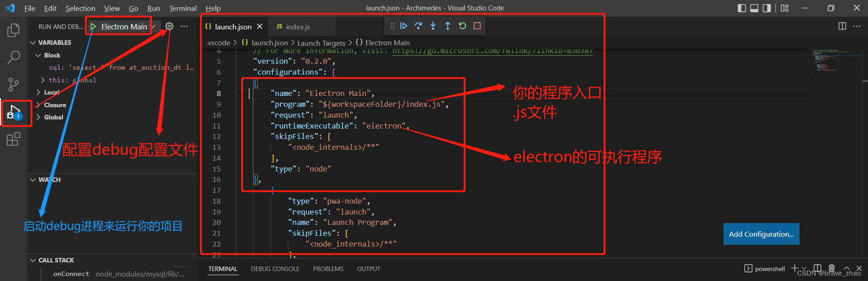868x281 pixels.
Task: Close the launch.json tab
Action: (x=260, y=27)
